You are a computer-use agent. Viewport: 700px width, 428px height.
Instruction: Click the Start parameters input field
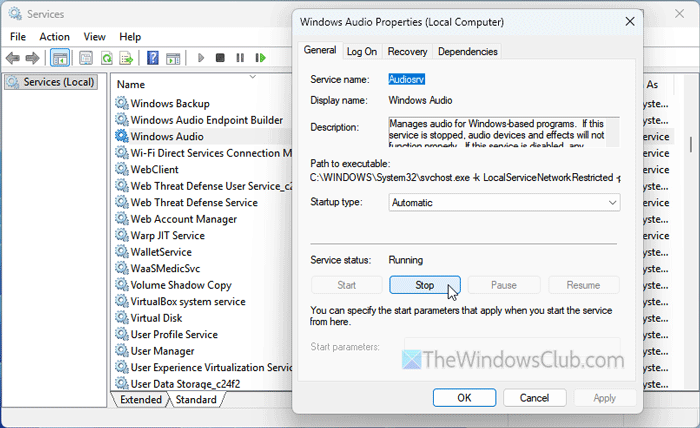point(512,346)
